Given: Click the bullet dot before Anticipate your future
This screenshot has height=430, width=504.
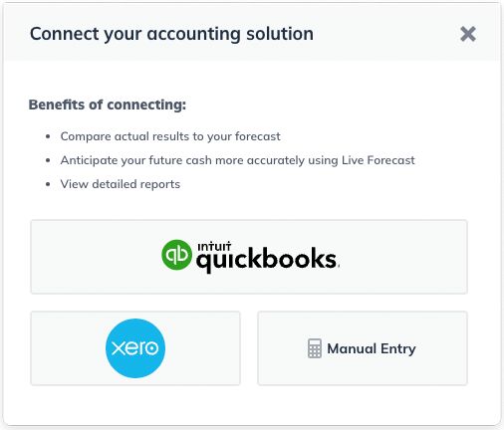Looking at the screenshot, I should pyautogui.click(x=48, y=160).
